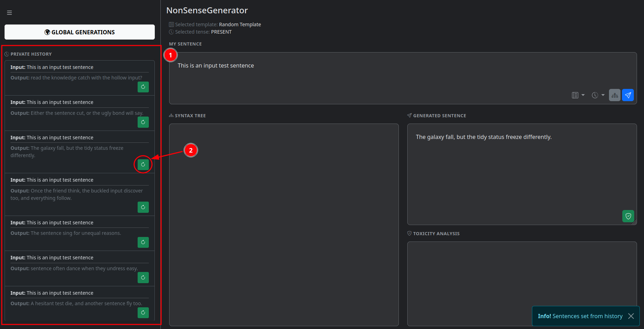This screenshot has height=329, width=644.
Task: Open the tense selection dropdown
Action: pyautogui.click(x=598, y=95)
